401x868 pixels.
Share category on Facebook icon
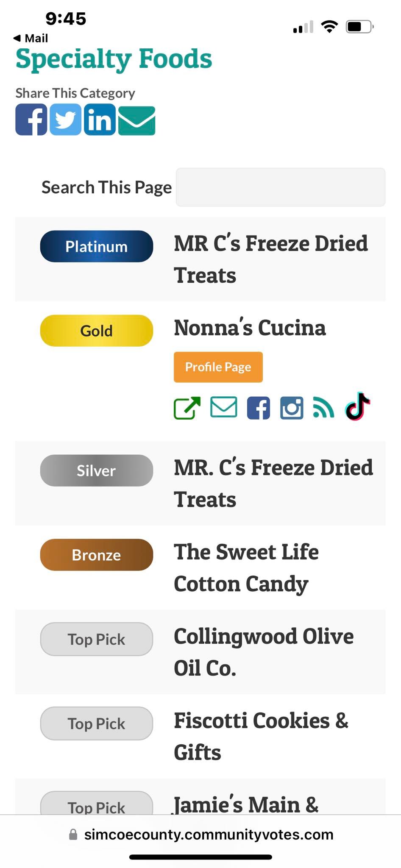tap(31, 120)
